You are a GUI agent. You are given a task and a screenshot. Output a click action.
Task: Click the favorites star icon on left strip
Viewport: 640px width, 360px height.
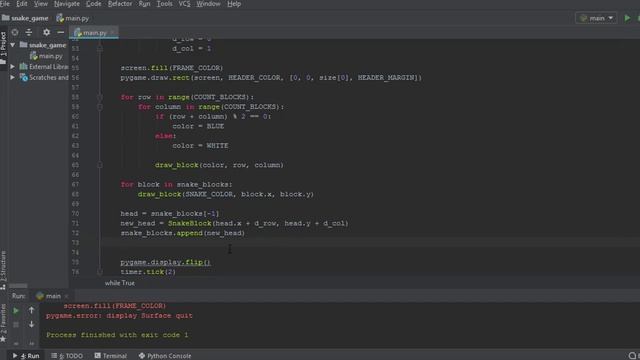point(3,339)
